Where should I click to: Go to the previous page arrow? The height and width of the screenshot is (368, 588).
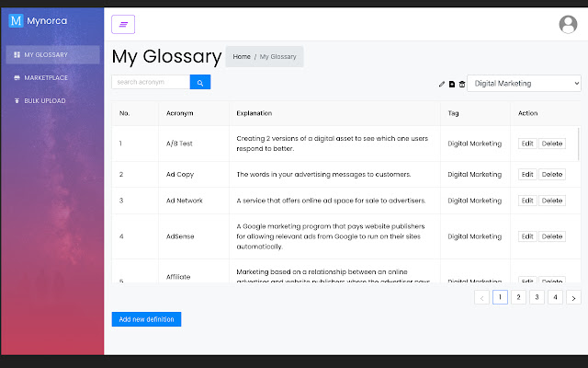[x=482, y=297]
